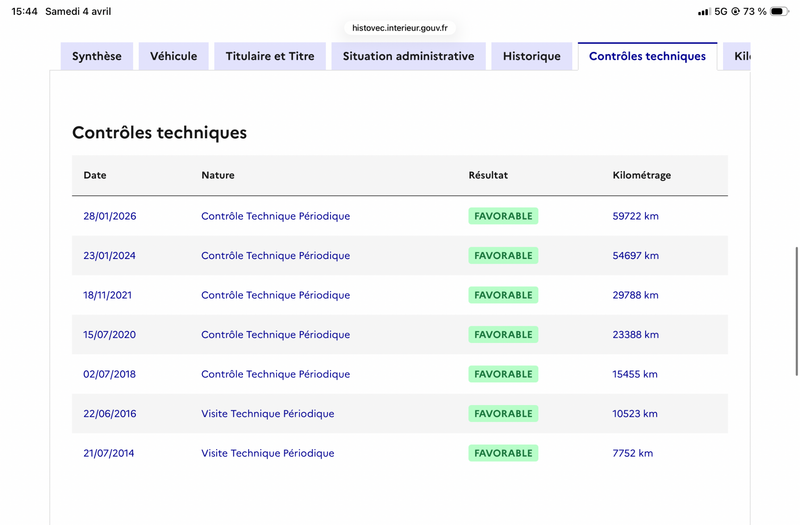Click the FAVORABLE badge for 23/01/2024

coord(503,256)
